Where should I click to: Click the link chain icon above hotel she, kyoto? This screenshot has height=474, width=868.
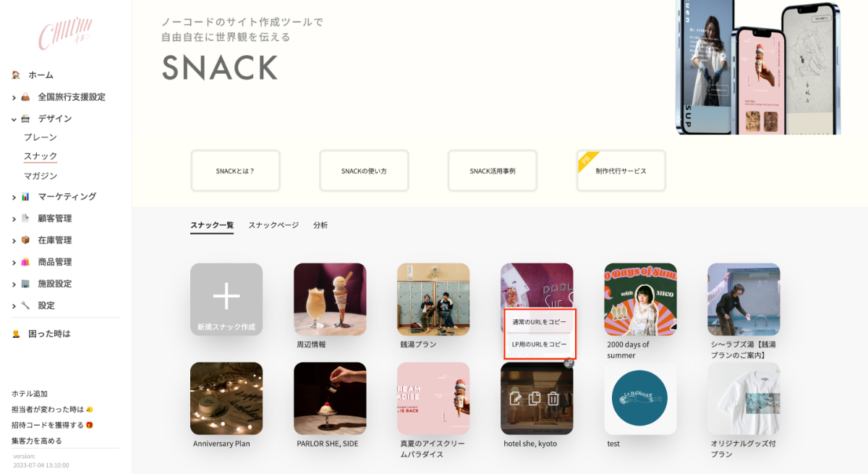[x=569, y=363]
